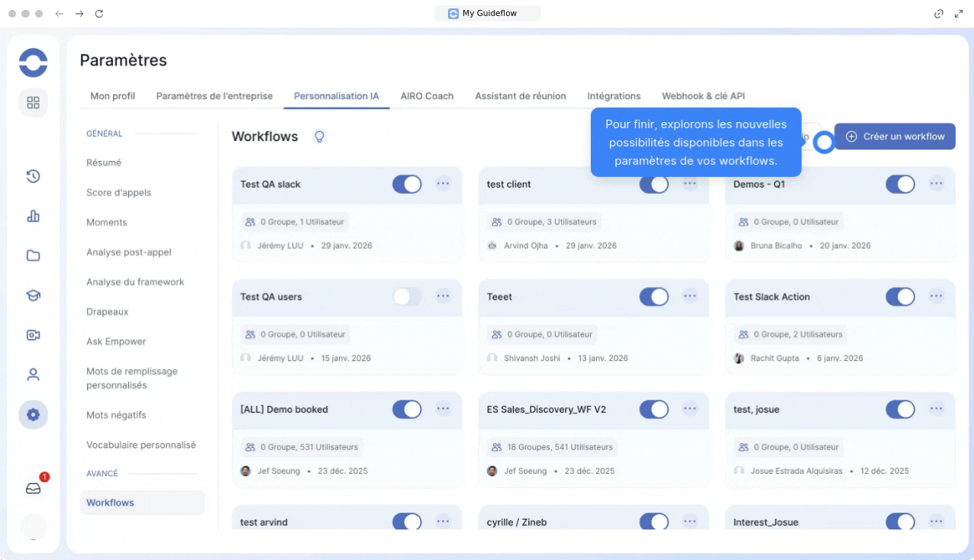Click the Créer un workflow button
The image size is (974, 560).
(x=895, y=137)
